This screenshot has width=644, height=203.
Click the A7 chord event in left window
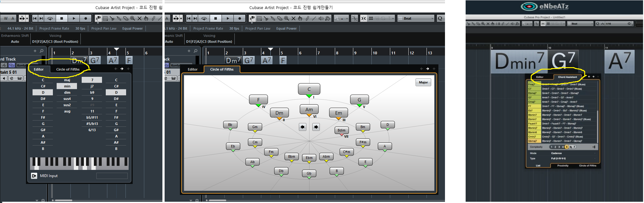coord(113,60)
